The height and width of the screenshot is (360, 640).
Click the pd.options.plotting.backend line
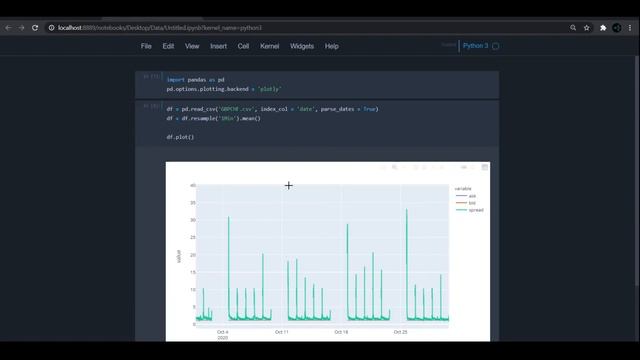point(224,89)
